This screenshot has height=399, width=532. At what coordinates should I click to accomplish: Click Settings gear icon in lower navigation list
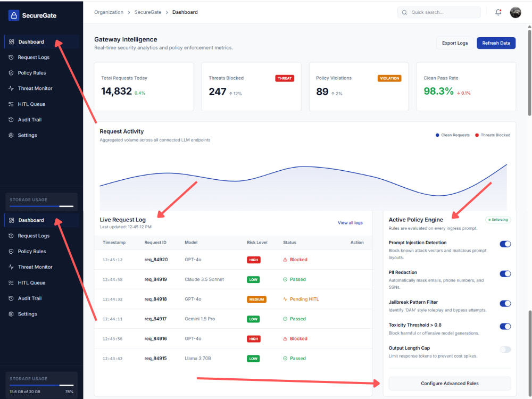pos(11,314)
